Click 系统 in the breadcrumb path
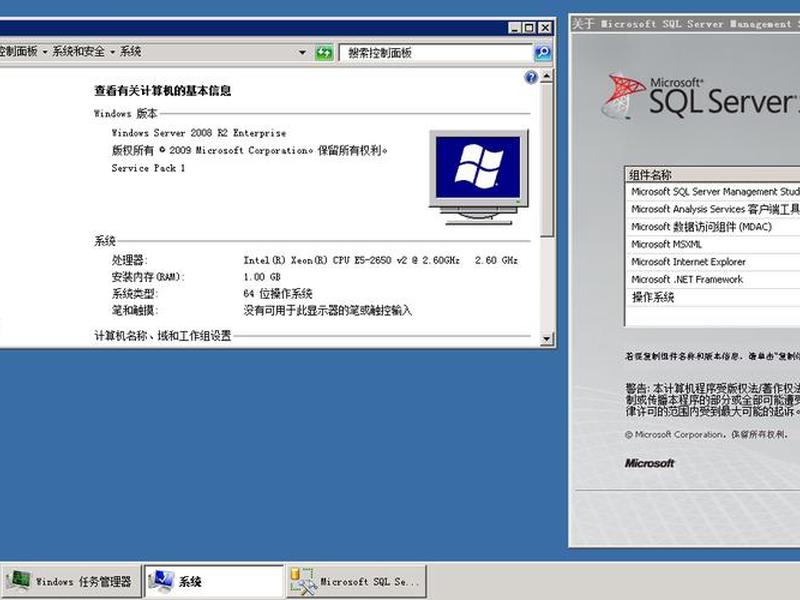This screenshot has width=800, height=600. (x=131, y=52)
